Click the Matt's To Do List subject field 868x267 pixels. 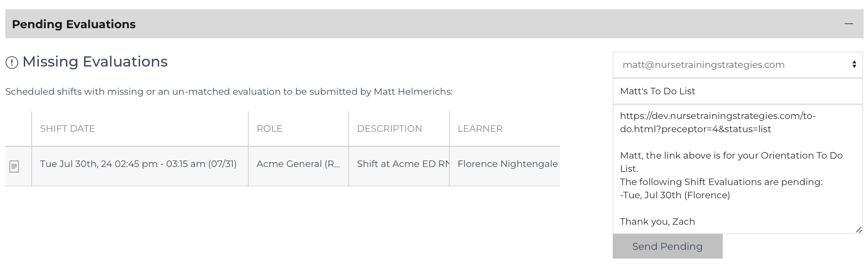click(738, 91)
